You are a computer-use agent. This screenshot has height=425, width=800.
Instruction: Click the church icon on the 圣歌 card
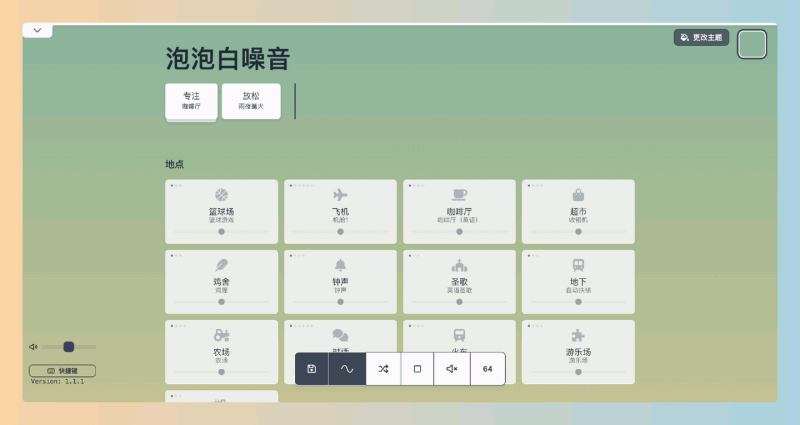pyautogui.click(x=459, y=265)
